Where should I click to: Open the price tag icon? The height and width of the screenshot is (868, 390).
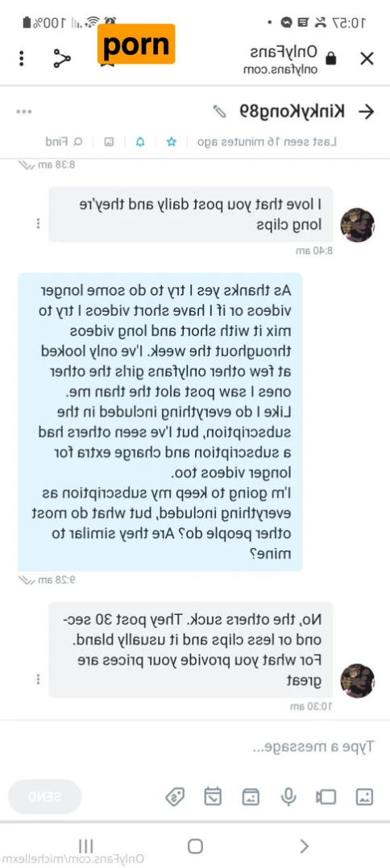[176, 796]
